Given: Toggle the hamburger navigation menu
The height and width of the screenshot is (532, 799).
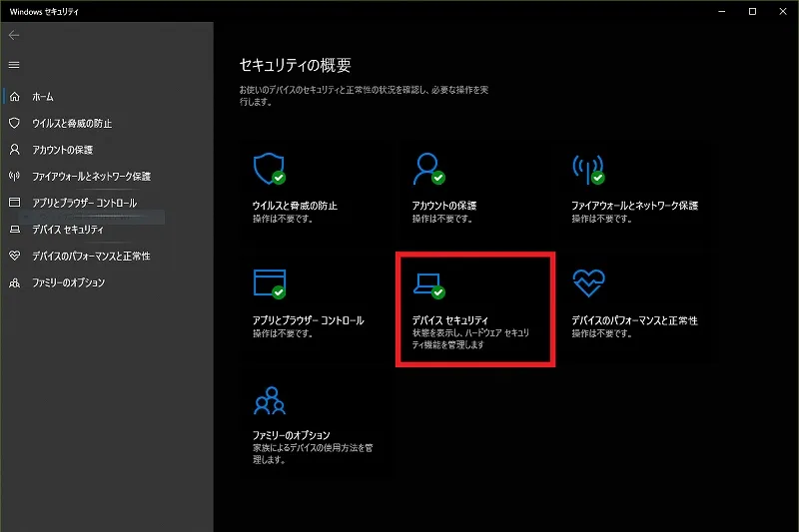Looking at the screenshot, I should [x=14, y=65].
